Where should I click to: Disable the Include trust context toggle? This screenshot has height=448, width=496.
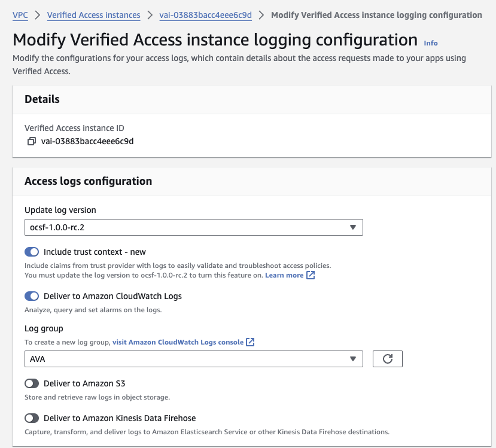click(x=32, y=252)
